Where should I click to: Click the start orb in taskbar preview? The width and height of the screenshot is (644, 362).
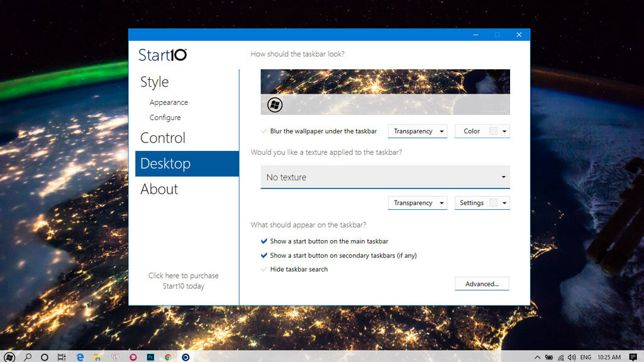pos(275,105)
